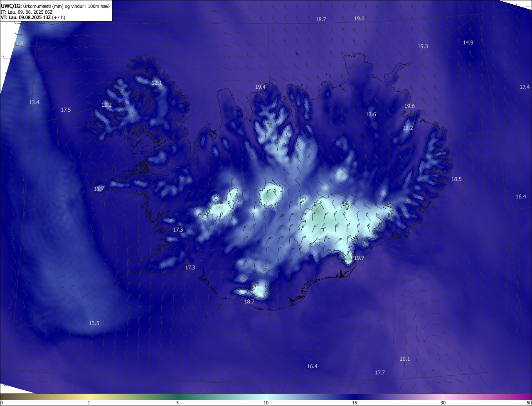532x406 pixels.
Task: Click the 11.7 value label
Action: click(x=99, y=189)
